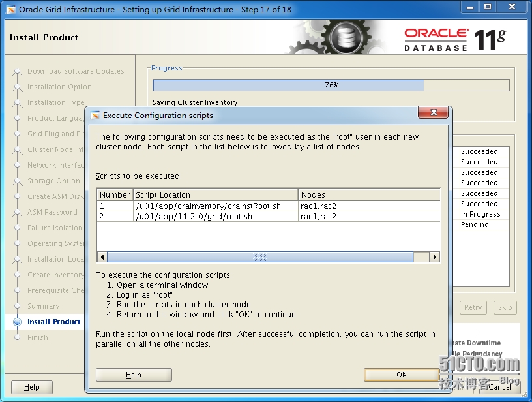Click the Script Location column header
This screenshot has width=532, height=402.
coord(216,195)
